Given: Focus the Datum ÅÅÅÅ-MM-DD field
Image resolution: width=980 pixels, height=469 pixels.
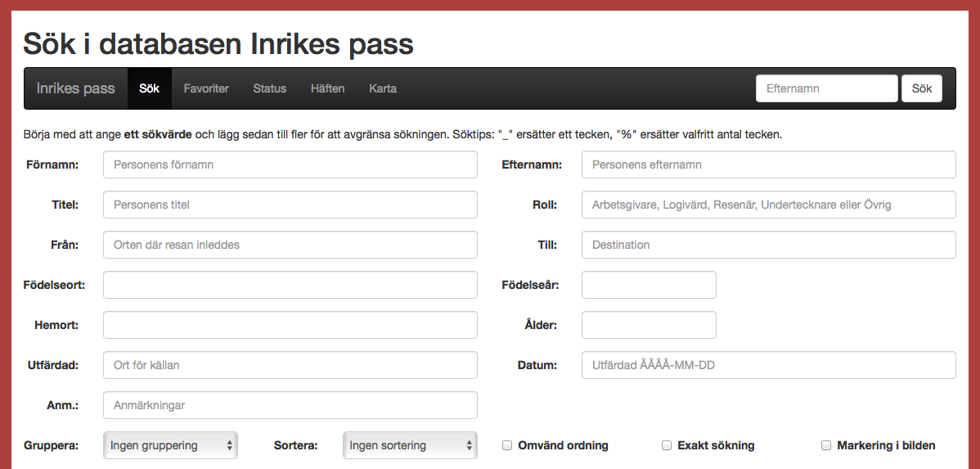Looking at the screenshot, I should 769,364.
